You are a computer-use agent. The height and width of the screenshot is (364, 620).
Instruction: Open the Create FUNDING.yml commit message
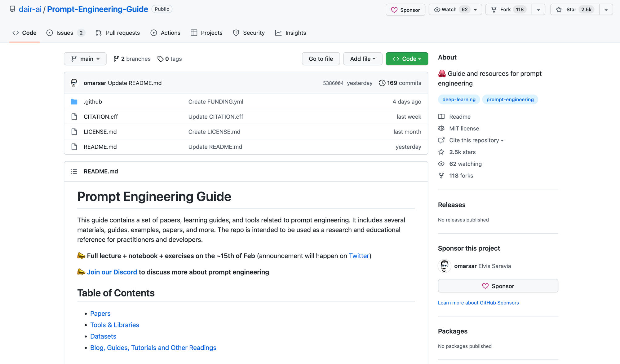click(x=216, y=102)
